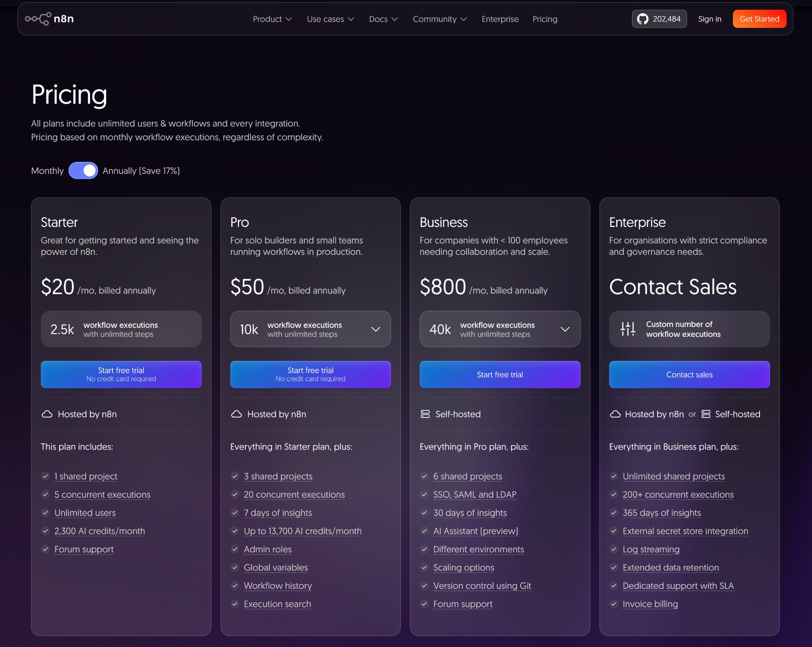Click the 30 days of insights feature
Viewport: 812px width, 647px height.
[470, 513]
